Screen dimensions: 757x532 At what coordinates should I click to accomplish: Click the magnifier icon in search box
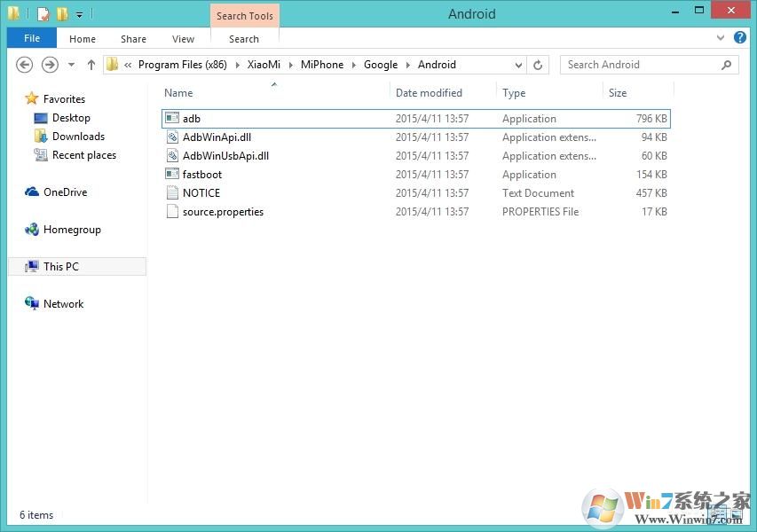[727, 65]
